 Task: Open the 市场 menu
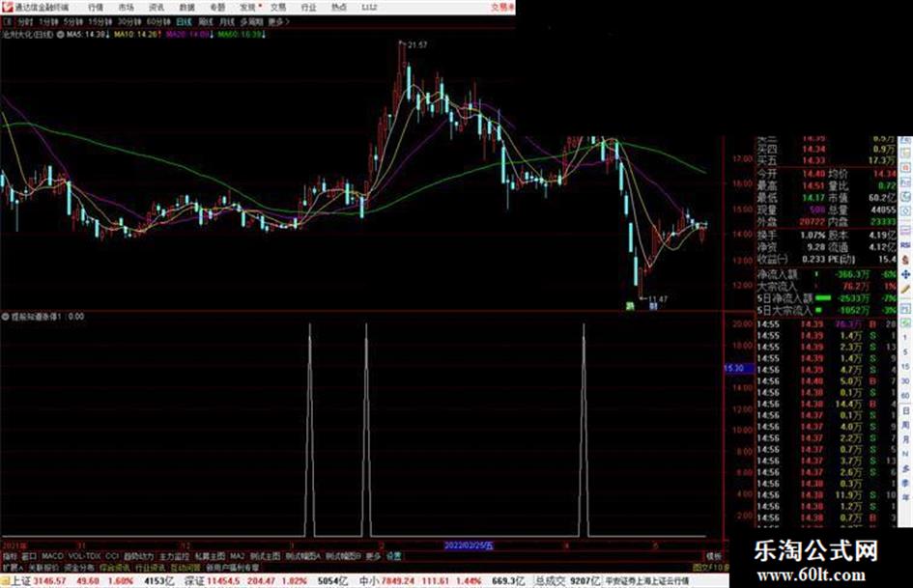pyautogui.click(x=126, y=7)
